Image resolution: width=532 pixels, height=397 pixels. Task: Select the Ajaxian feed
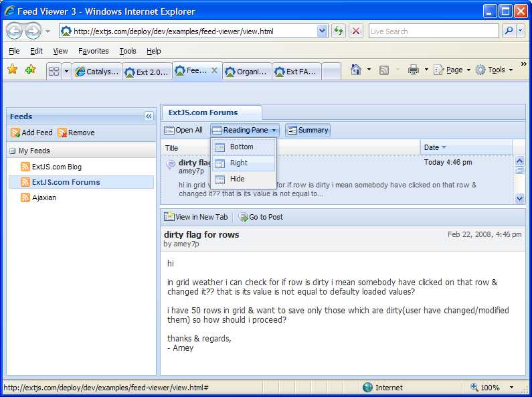point(46,197)
